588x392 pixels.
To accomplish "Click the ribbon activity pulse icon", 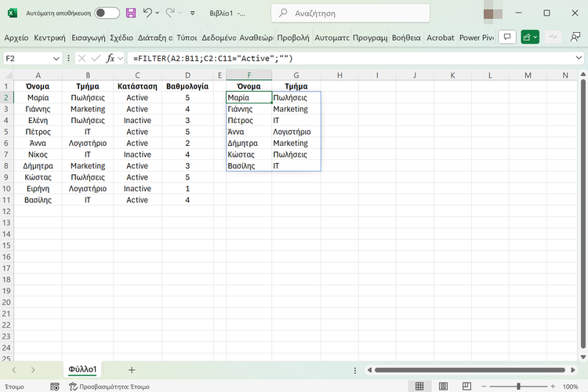I will pos(553,37).
